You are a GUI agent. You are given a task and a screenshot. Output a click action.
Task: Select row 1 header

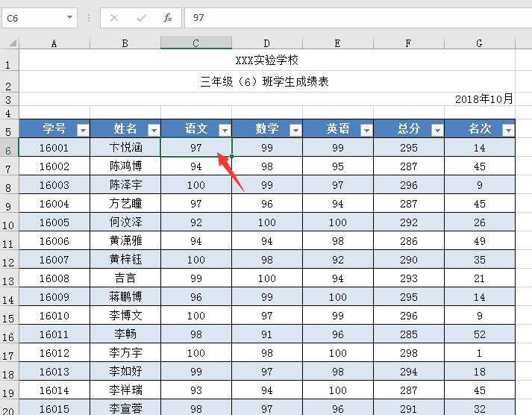(9, 60)
